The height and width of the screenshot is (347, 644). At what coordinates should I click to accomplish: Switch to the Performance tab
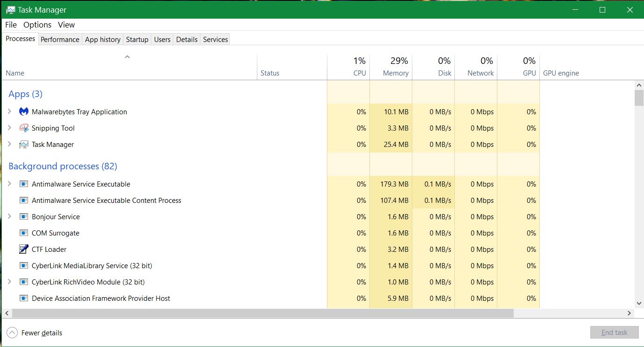coord(60,40)
